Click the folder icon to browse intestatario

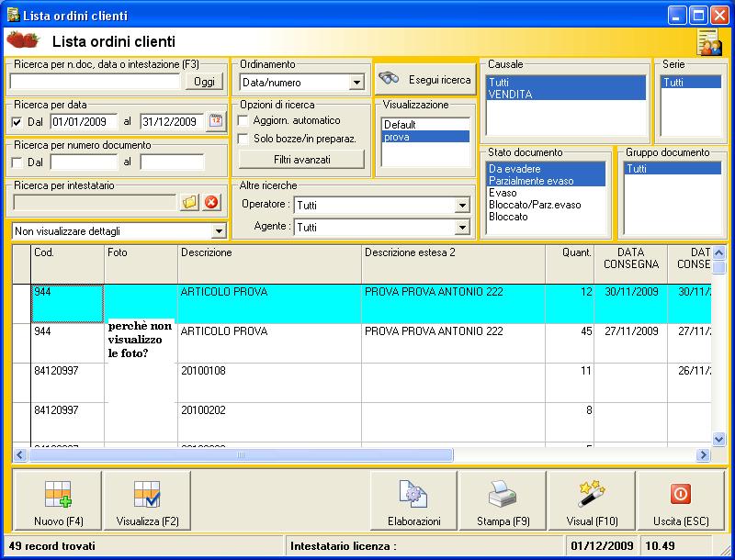pos(190,202)
